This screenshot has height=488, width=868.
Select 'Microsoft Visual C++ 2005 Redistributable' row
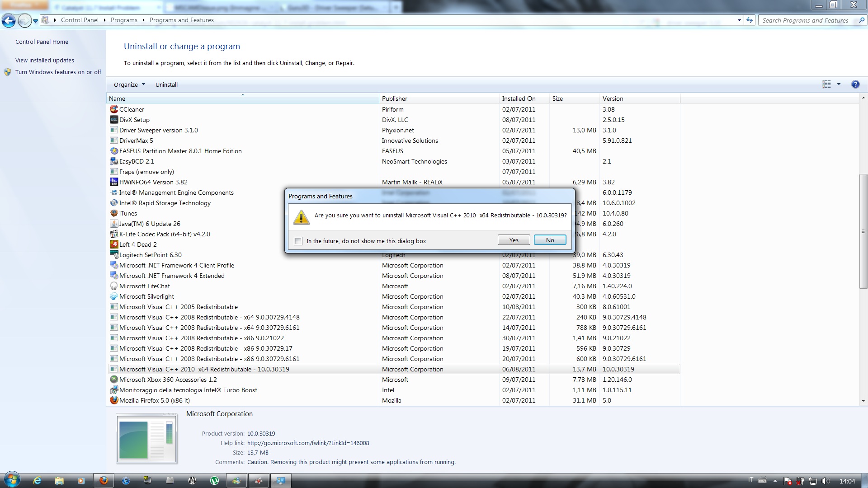pyautogui.click(x=393, y=307)
